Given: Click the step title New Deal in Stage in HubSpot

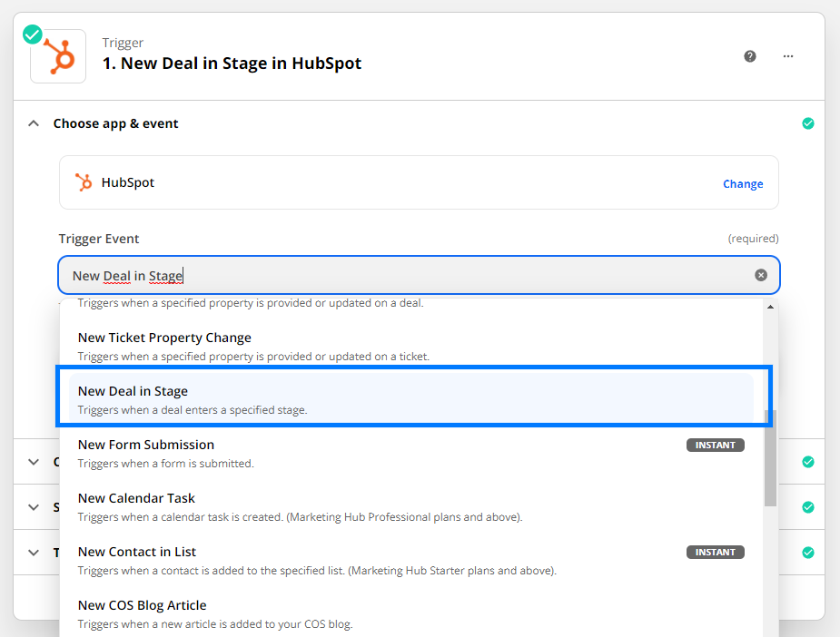Looking at the screenshot, I should coord(232,64).
